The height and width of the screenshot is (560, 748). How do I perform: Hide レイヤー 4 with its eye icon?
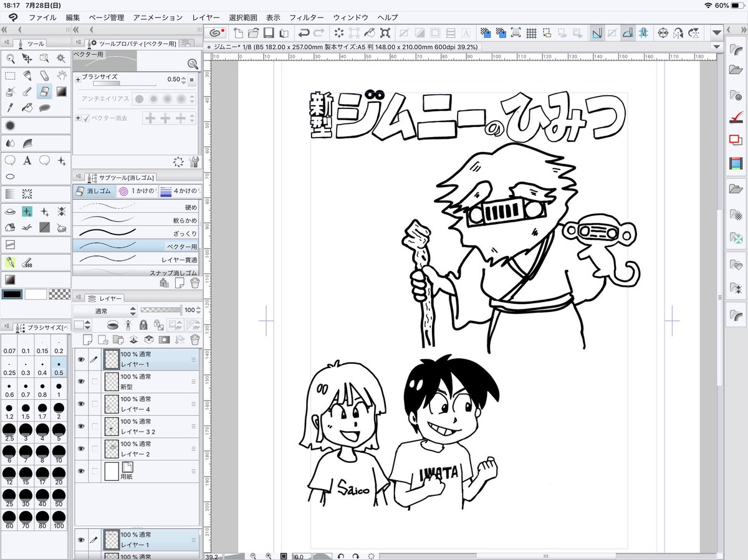click(x=80, y=404)
